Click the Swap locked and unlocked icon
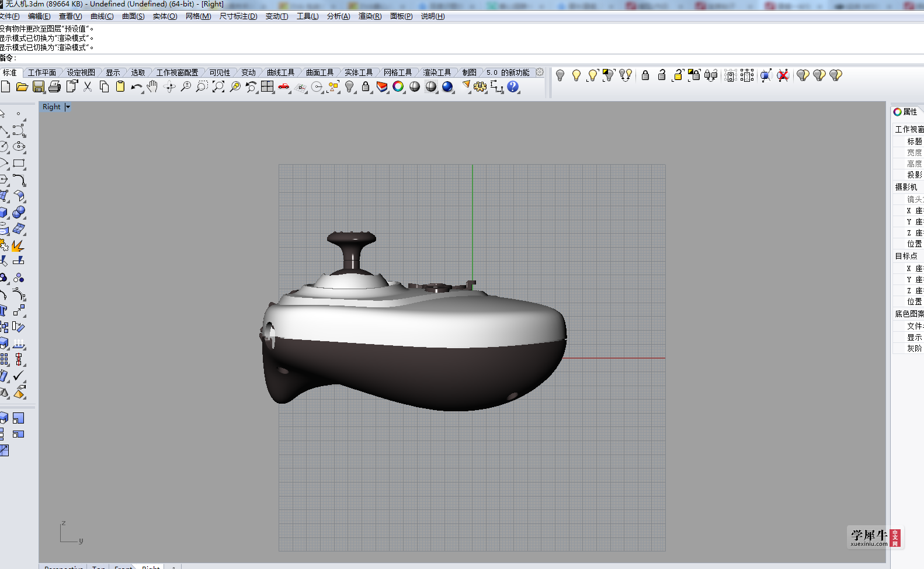Image resolution: width=924 pixels, height=569 pixels. click(x=711, y=75)
